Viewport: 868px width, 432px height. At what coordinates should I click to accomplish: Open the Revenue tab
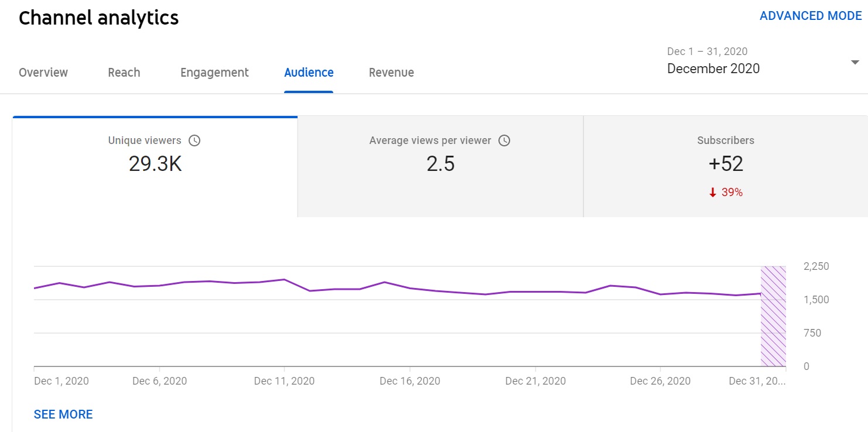click(x=391, y=73)
